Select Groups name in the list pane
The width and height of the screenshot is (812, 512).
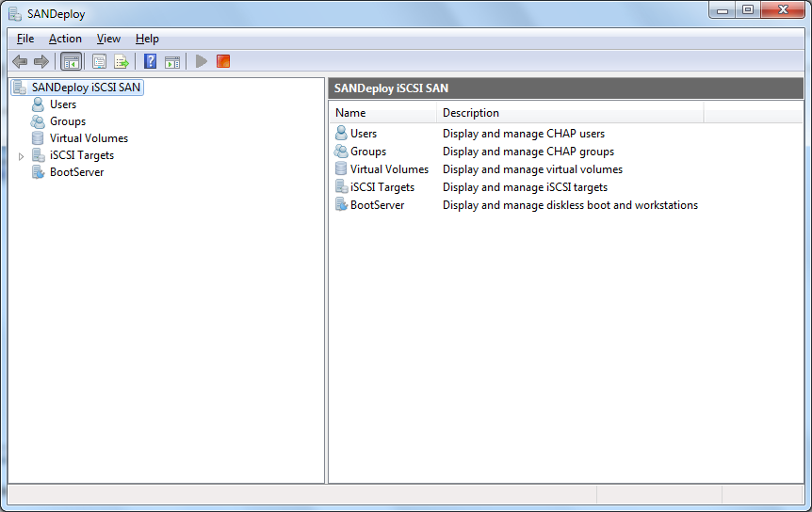coord(368,152)
